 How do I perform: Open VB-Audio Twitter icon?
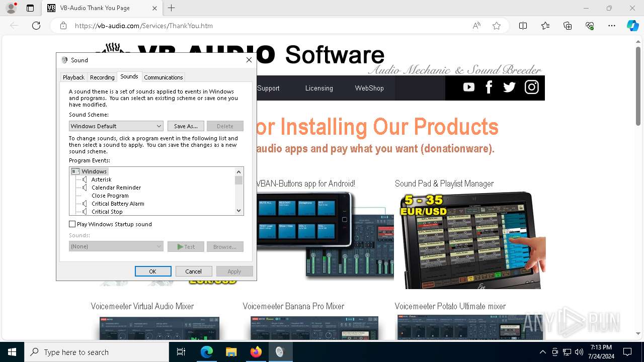click(x=509, y=87)
